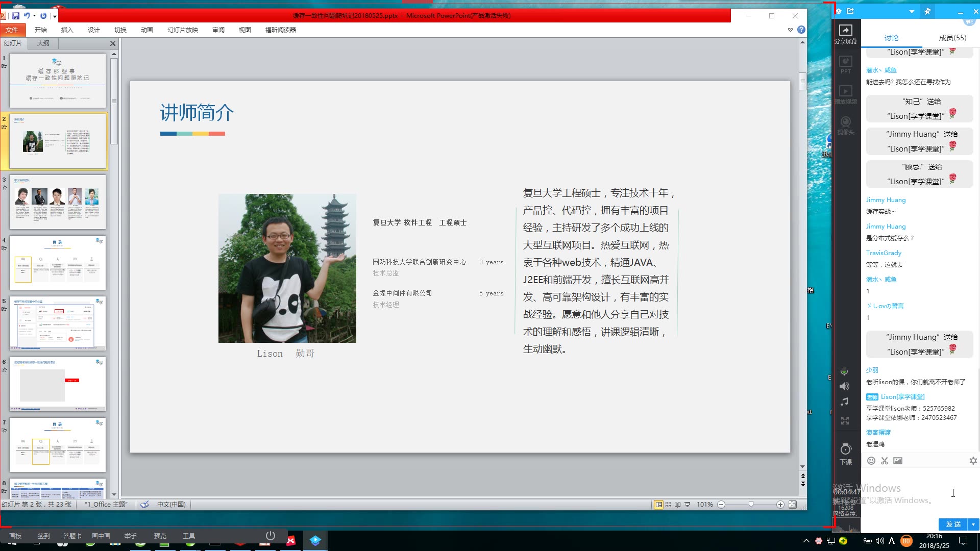Open the 文件 File tab
This screenshot has width=980, height=551.
(12, 30)
